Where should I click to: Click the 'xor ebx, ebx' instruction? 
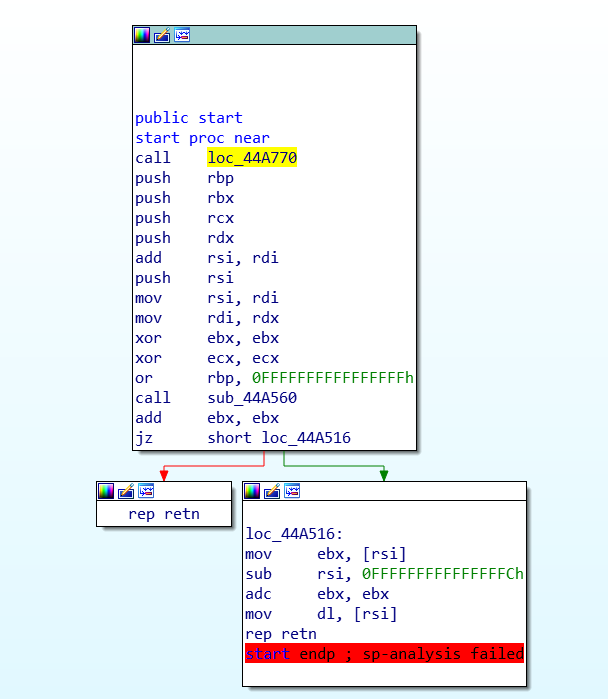pos(207,338)
